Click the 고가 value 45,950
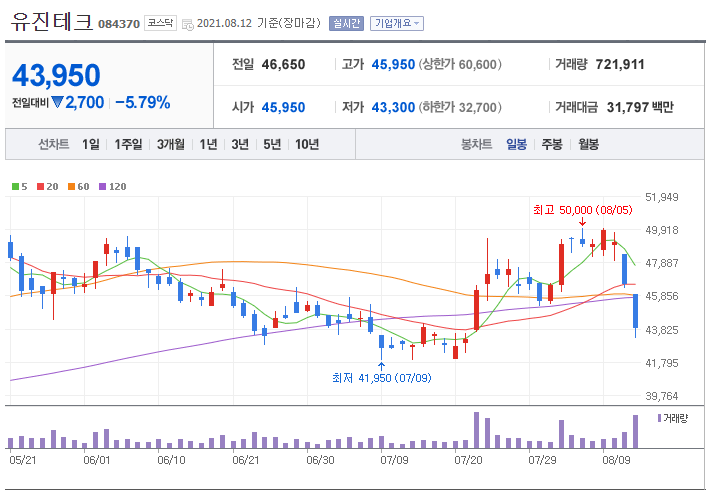The height and width of the screenshot is (490, 706). tap(393, 64)
